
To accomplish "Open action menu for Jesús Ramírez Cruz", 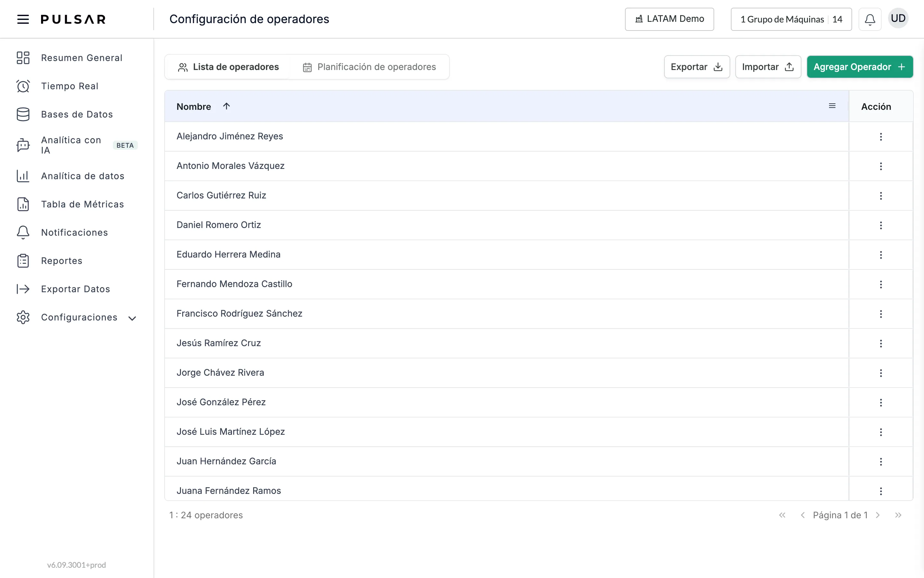I will pyautogui.click(x=881, y=343).
